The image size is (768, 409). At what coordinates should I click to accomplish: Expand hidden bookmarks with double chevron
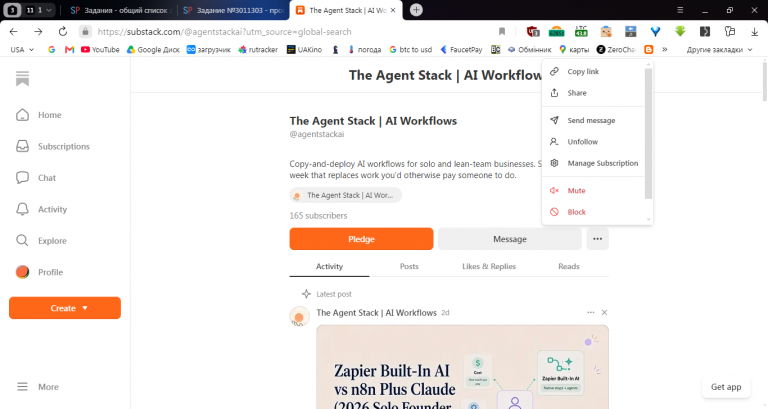click(x=665, y=49)
